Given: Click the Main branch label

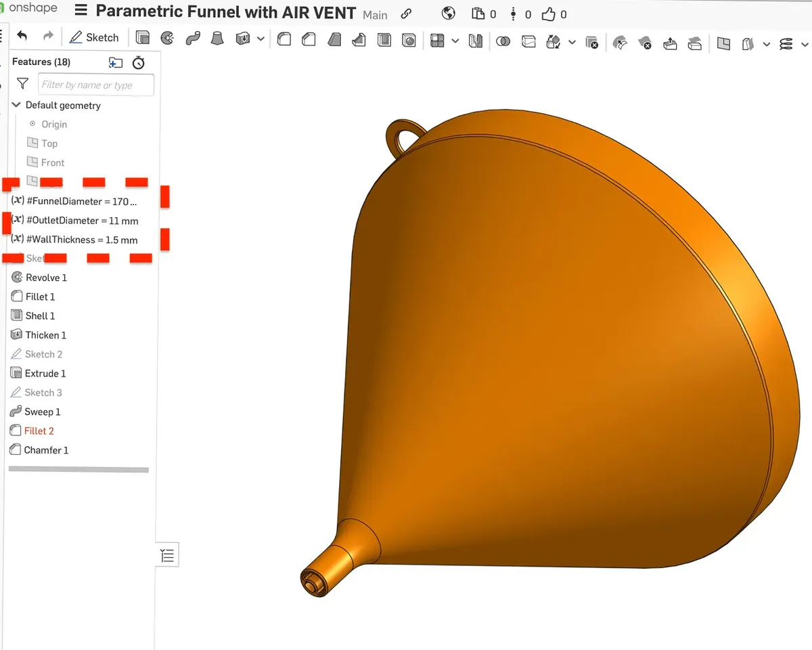Looking at the screenshot, I should [375, 14].
